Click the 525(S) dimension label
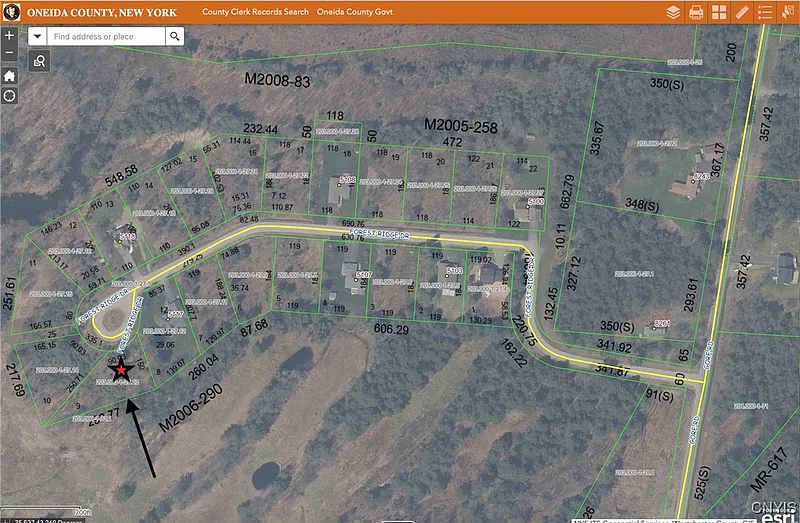Viewport: 800px width, 523px height. [702, 483]
